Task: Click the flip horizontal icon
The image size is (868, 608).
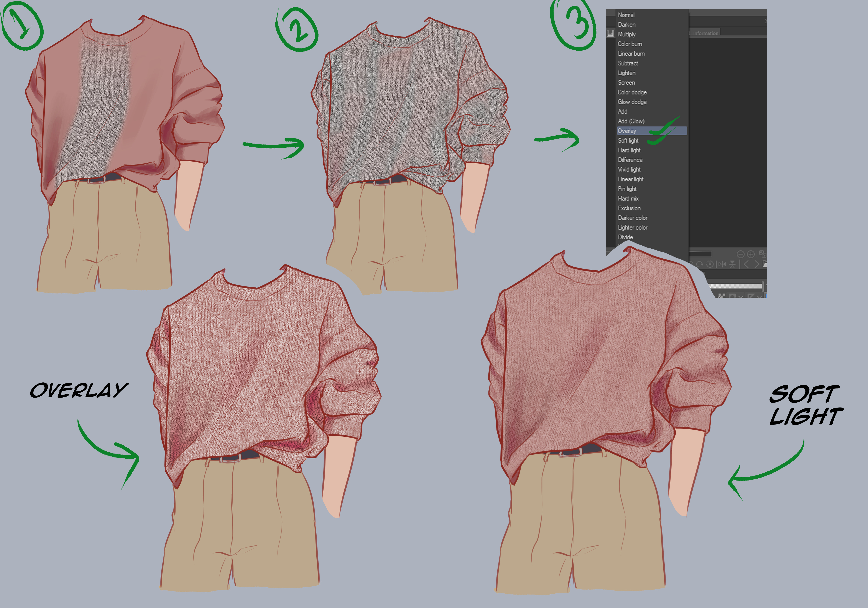Action: pos(722,264)
